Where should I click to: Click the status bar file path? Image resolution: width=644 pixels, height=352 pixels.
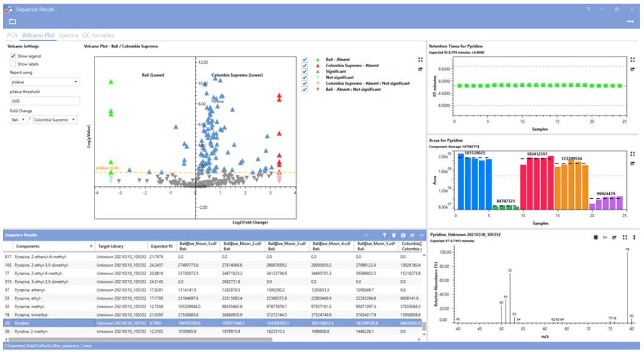(x=48, y=346)
